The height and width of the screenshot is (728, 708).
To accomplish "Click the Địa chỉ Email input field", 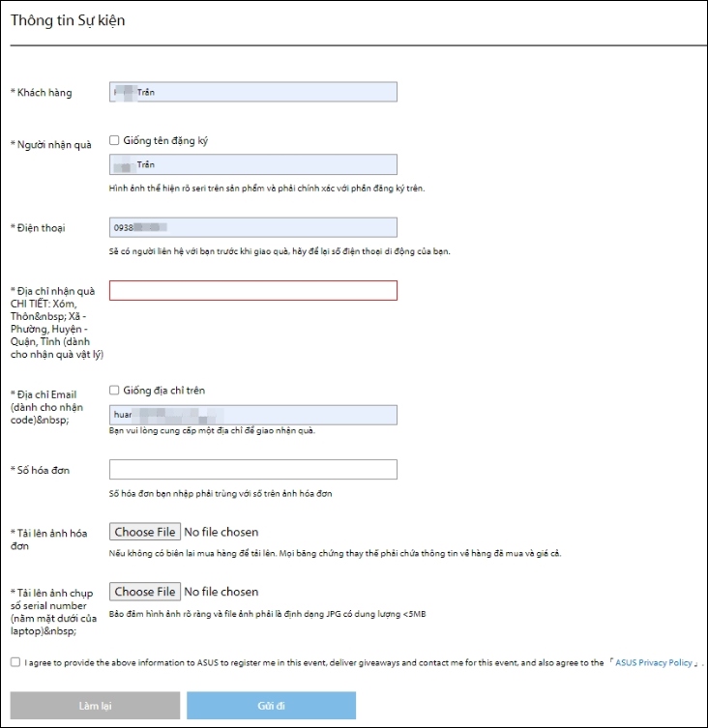I will pos(253,415).
